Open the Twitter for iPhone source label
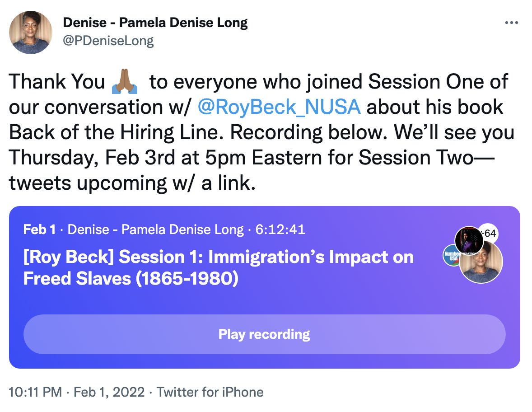The width and height of the screenshot is (532, 412). point(210,392)
